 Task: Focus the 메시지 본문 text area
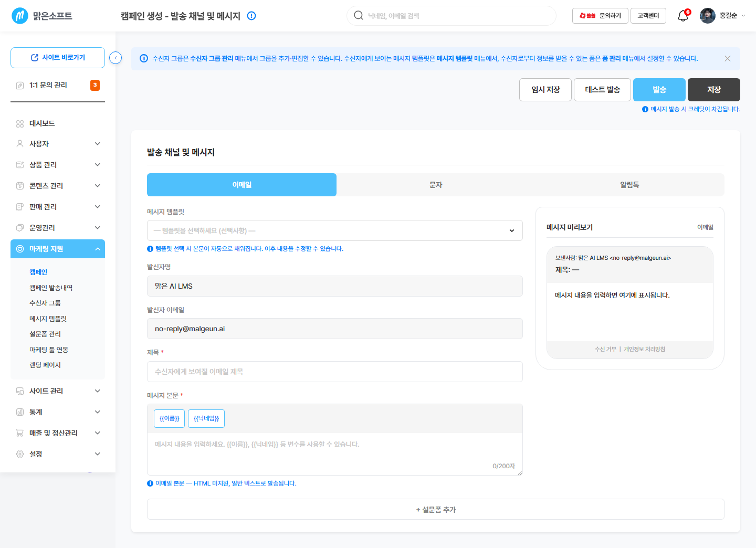coord(335,454)
